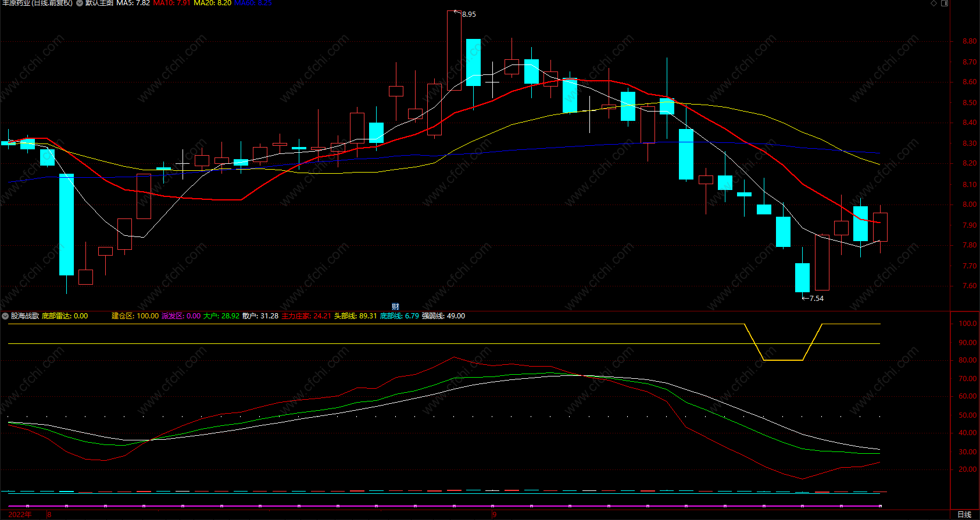Click the 散户: 31.28 value
This screenshot has width=980, height=520.
pos(260,316)
